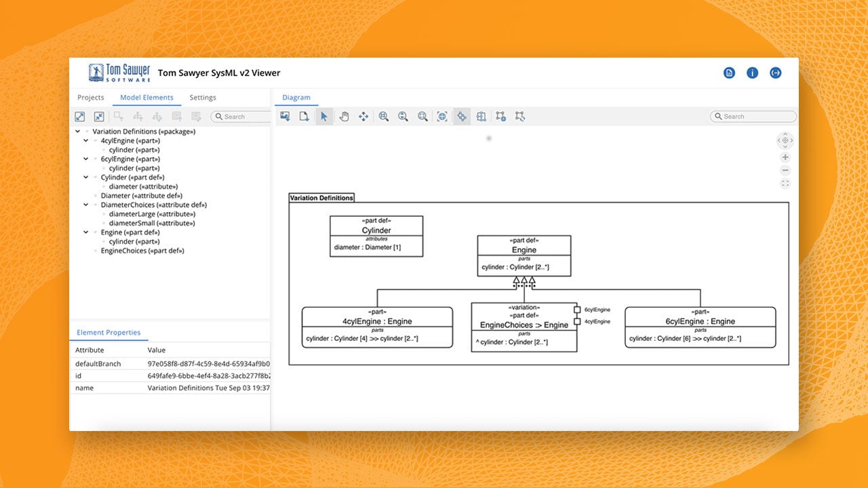Image resolution: width=868 pixels, height=488 pixels.
Task: Zoom out with the canvas minus button
Action: pos(785,171)
